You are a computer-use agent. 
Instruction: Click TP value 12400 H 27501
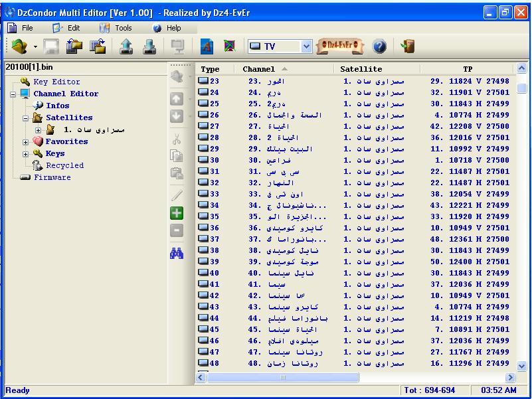pos(479,262)
